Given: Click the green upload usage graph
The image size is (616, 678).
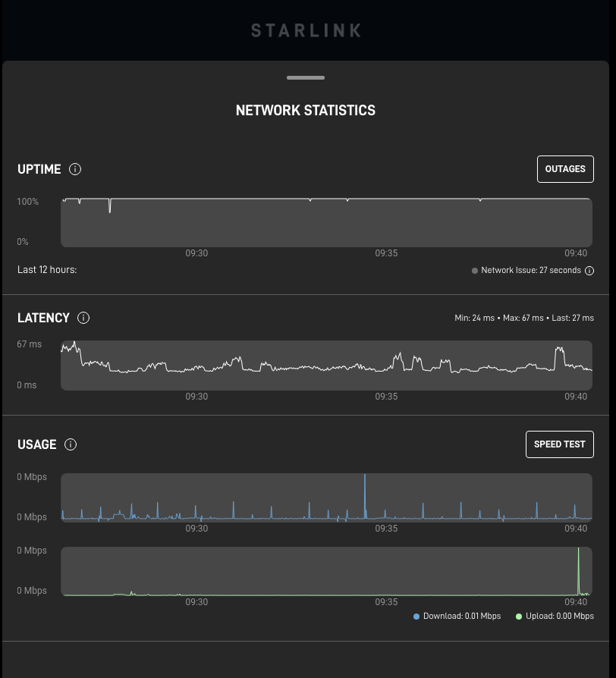Looking at the screenshot, I should (327, 571).
